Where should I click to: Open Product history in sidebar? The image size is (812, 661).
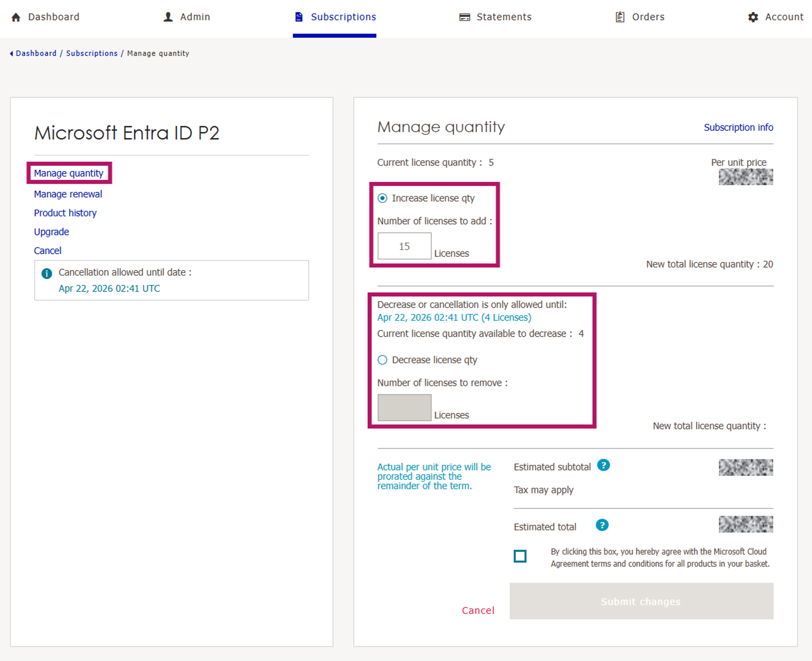click(65, 213)
